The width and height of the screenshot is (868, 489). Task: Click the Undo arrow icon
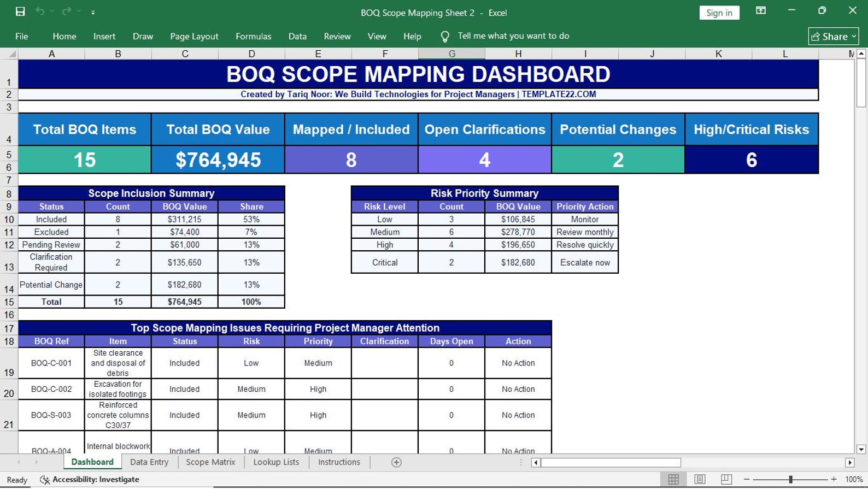coord(40,11)
